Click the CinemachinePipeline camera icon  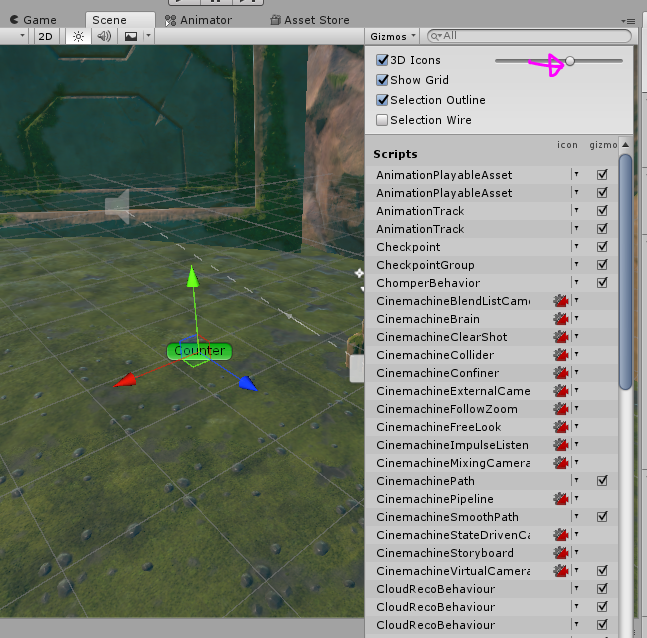[561, 499]
